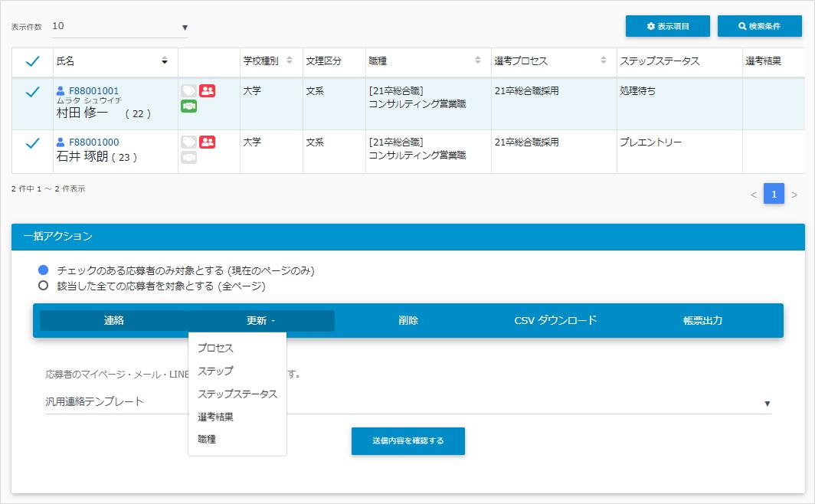Toggle the select-all checkmark in table header
Screen dimensions: 815x504
32,61
